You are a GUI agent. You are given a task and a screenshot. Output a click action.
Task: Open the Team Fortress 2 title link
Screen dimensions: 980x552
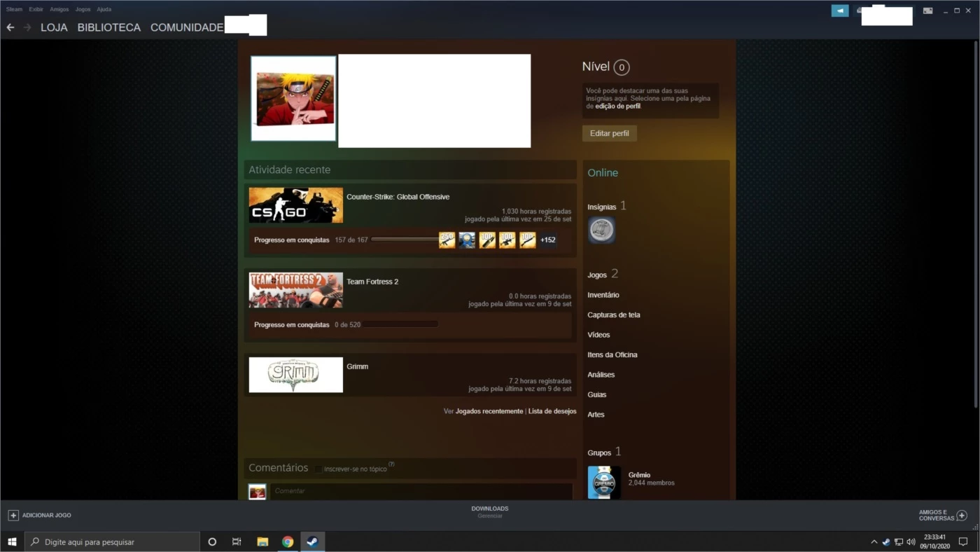click(372, 282)
